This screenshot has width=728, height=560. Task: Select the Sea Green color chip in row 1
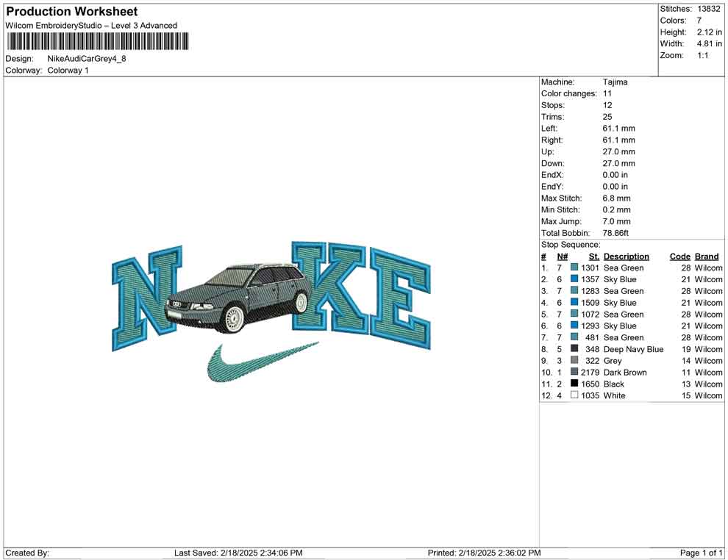pos(574,268)
